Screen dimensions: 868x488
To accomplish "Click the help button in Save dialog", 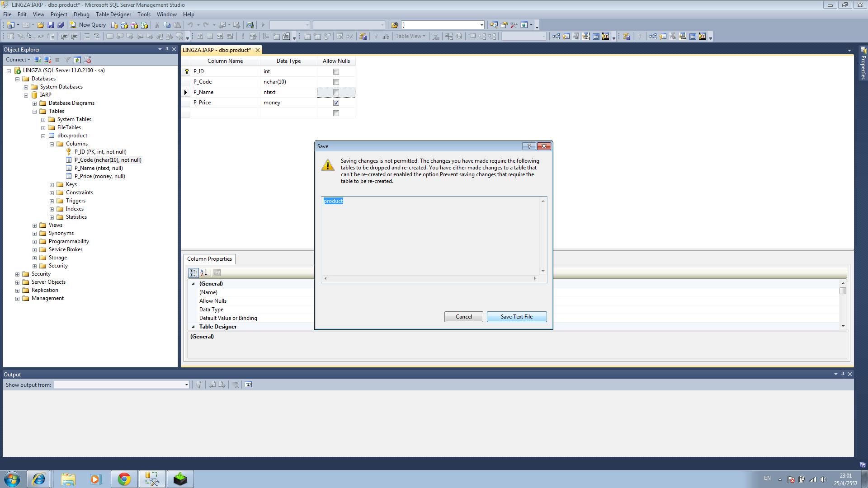I will [529, 146].
